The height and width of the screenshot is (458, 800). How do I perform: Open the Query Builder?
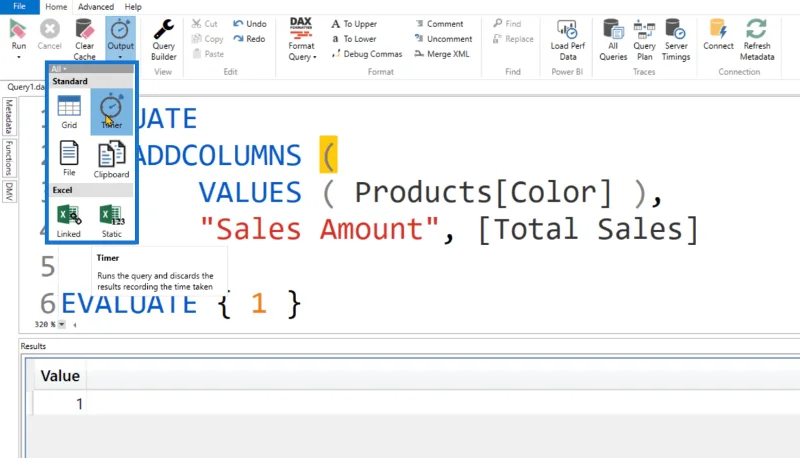coord(164,40)
